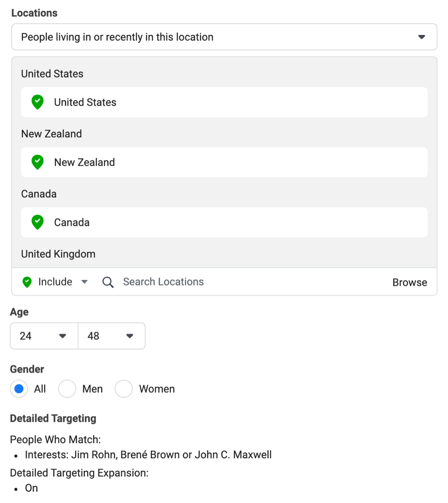Screen dimensions: 448x503
Task: Click the green pin icon beside New Zealand
Action: (38, 162)
